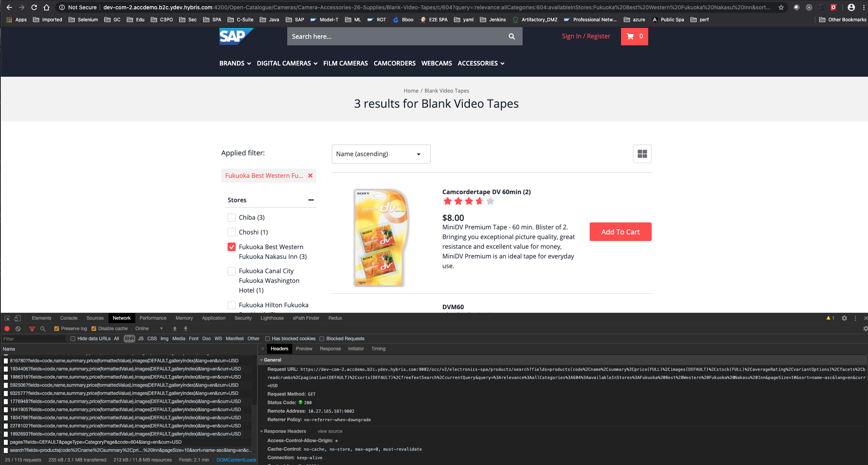Image resolution: width=868 pixels, height=465 pixels.
Task: Clear the network requests log
Action: pos(18,328)
